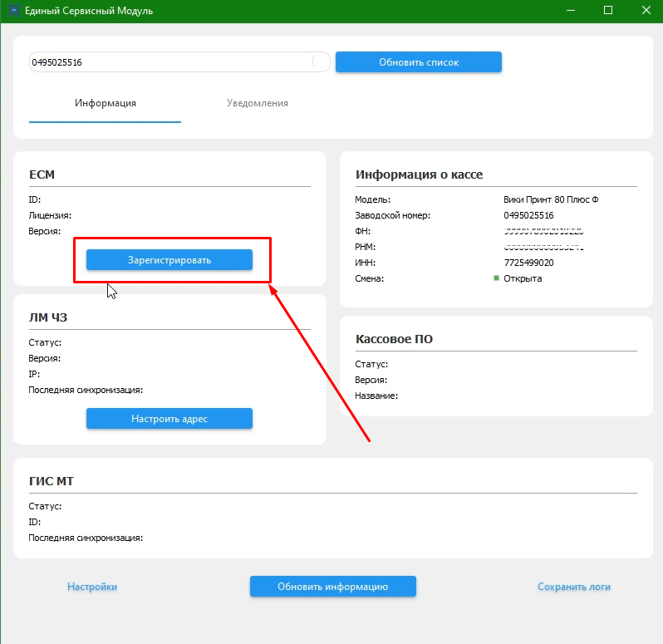Click the Обновить список button
The width and height of the screenshot is (663, 644).
419,62
